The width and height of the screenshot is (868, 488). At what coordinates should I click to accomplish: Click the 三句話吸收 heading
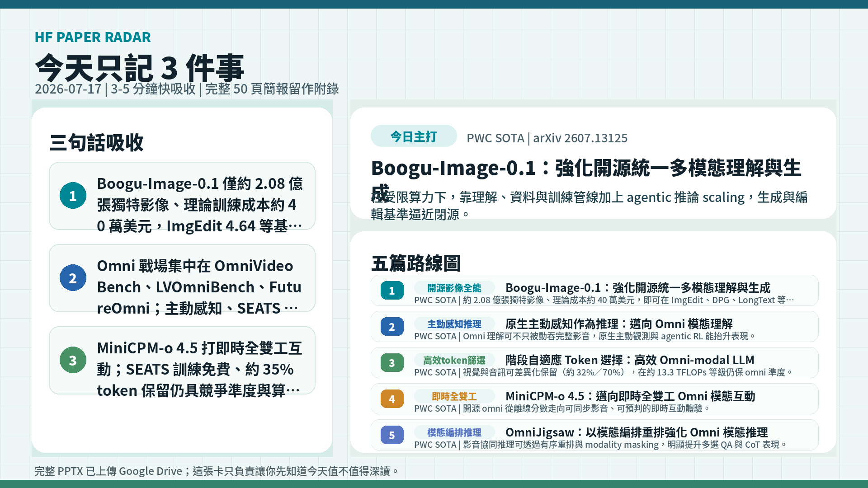point(97,143)
